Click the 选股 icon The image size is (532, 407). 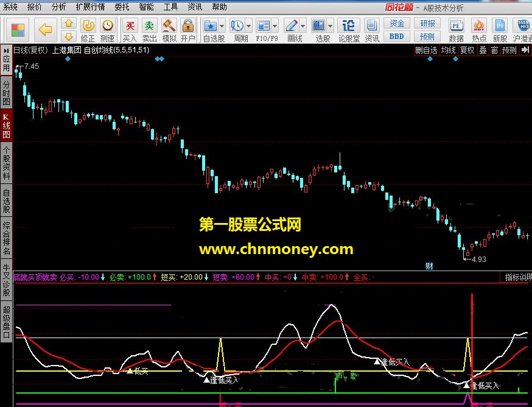(319, 26)
